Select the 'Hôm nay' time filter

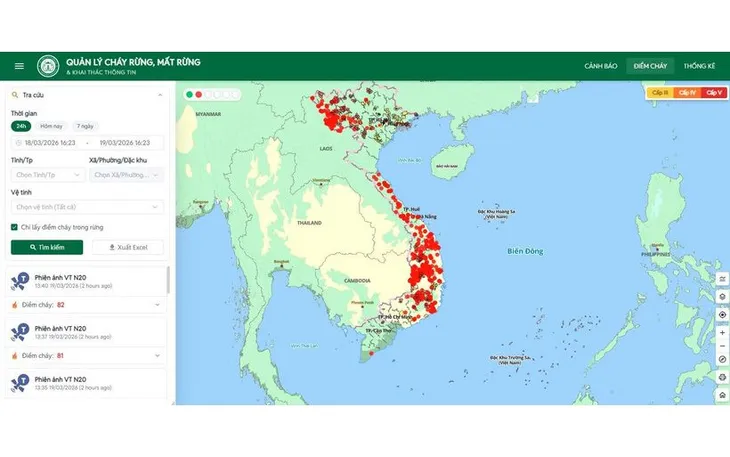51,127
